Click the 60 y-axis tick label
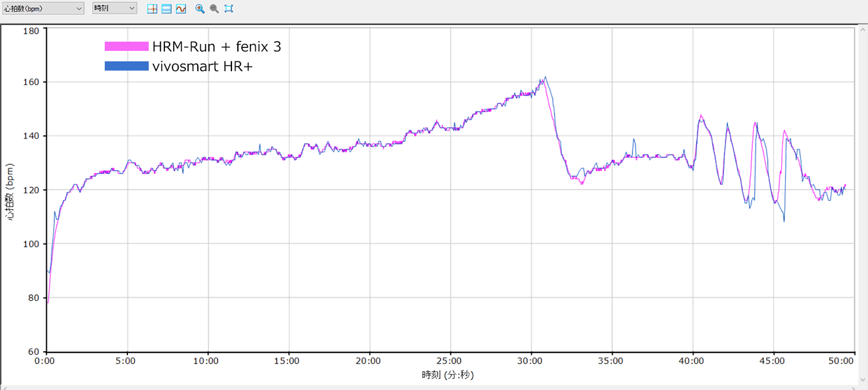The width and height of the screenshot is (868, 390). pyautogui.click(x=33, y=352)
